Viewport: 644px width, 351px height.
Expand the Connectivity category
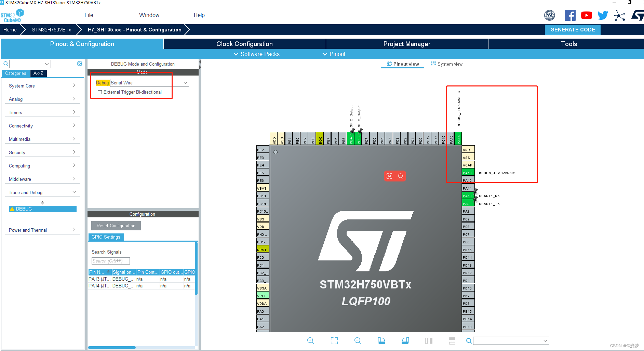click(42, 126)
